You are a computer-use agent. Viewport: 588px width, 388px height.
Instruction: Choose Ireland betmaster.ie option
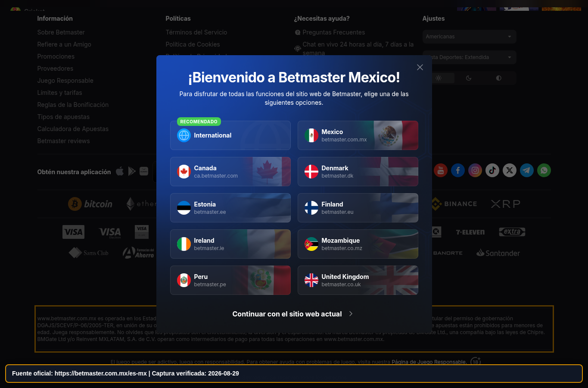click(x=230, y=244)
